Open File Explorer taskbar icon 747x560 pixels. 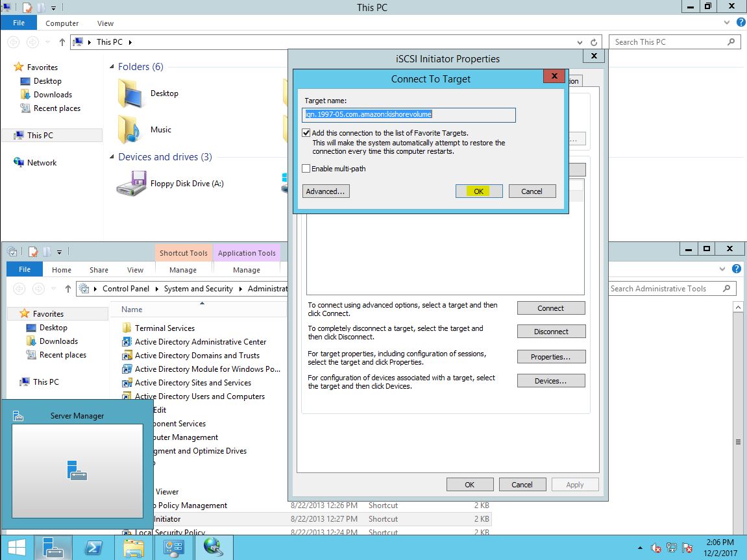pyautogui.click(x=134, y=547)
